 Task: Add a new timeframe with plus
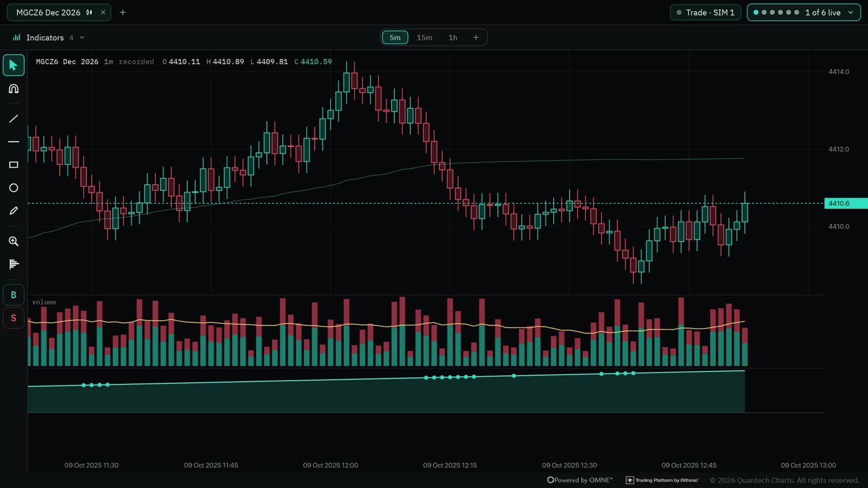[476, 37]
